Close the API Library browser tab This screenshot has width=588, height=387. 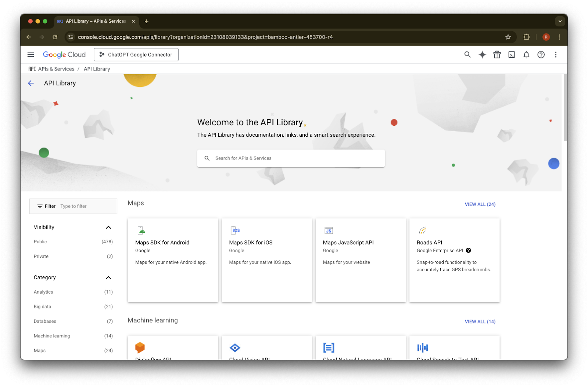133,21
